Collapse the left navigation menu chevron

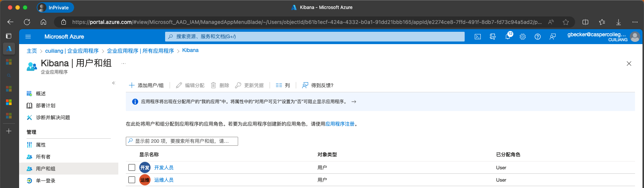coord(113,83)
